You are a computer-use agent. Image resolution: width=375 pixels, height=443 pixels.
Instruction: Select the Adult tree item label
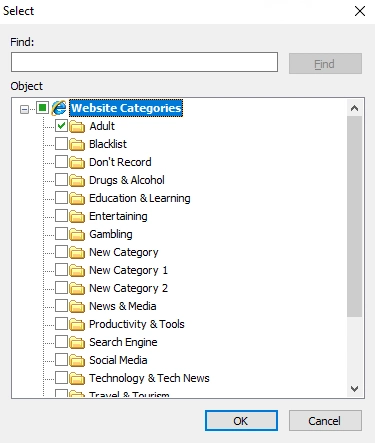pyautogui.click(x=102, y=126)
